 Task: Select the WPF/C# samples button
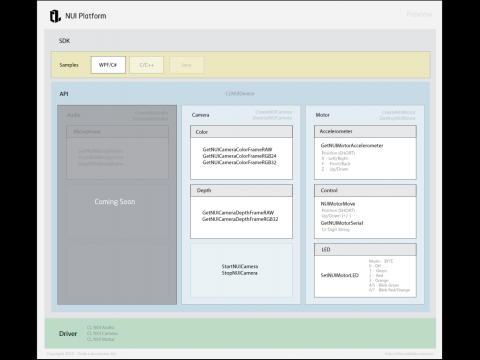(108, 65)
